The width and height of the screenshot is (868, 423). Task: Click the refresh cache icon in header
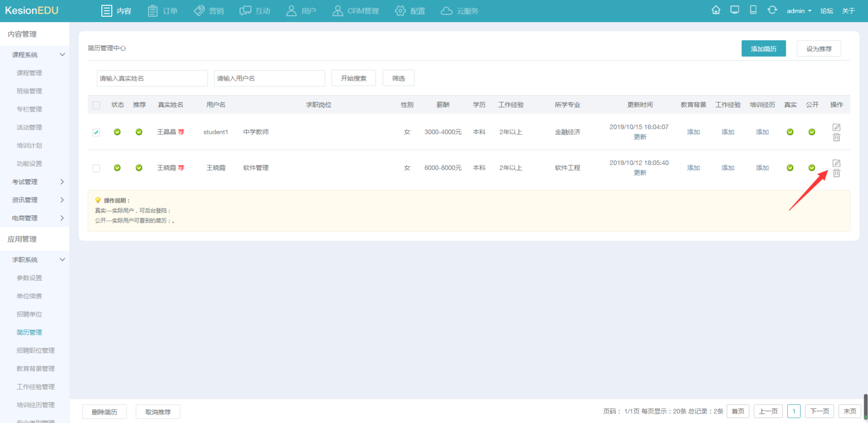coord(772,10)
